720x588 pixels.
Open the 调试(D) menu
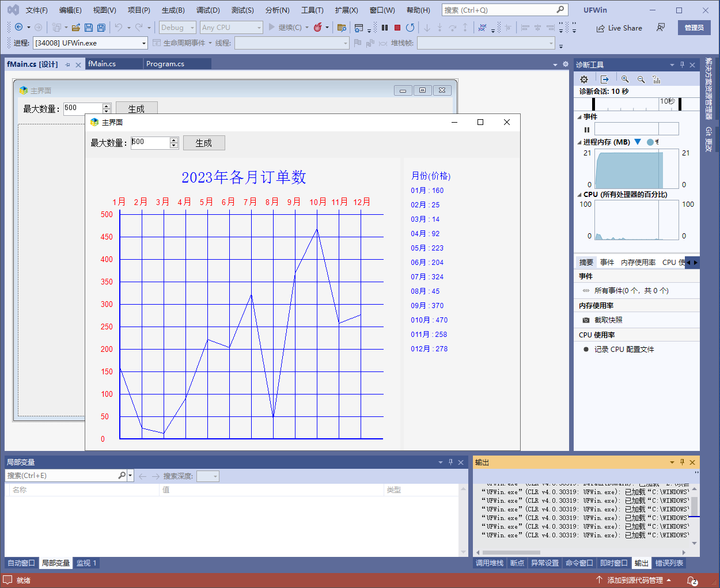(208, 10)
